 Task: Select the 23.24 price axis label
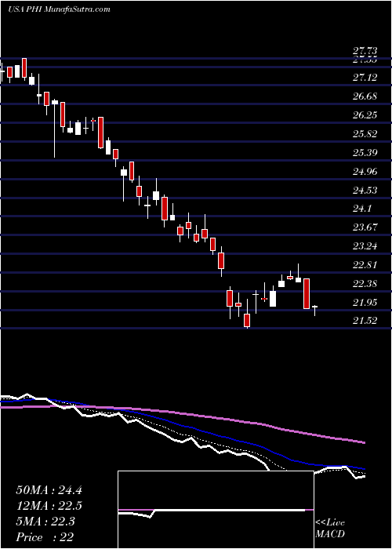365,246
